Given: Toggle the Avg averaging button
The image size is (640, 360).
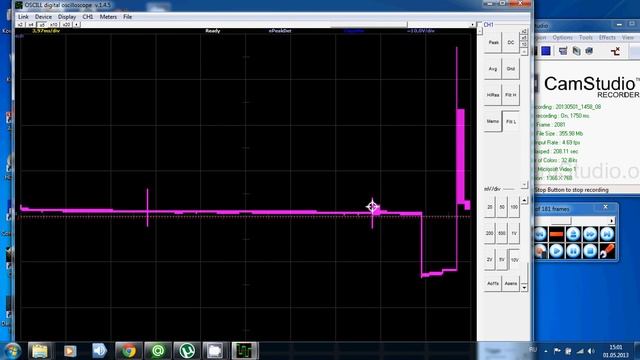Looking at the screenshot, I should [493, 69].
